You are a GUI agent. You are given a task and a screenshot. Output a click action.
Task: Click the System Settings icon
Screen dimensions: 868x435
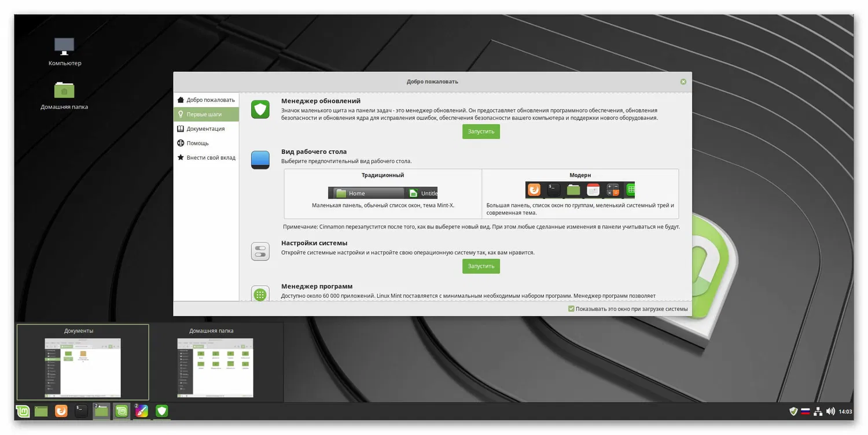pos(260,251)
